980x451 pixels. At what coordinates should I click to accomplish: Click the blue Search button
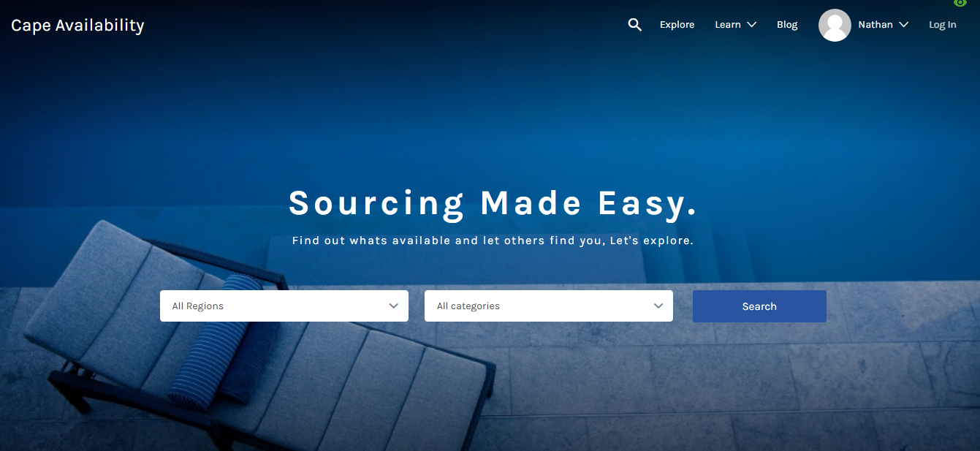[x=759, y=306]
